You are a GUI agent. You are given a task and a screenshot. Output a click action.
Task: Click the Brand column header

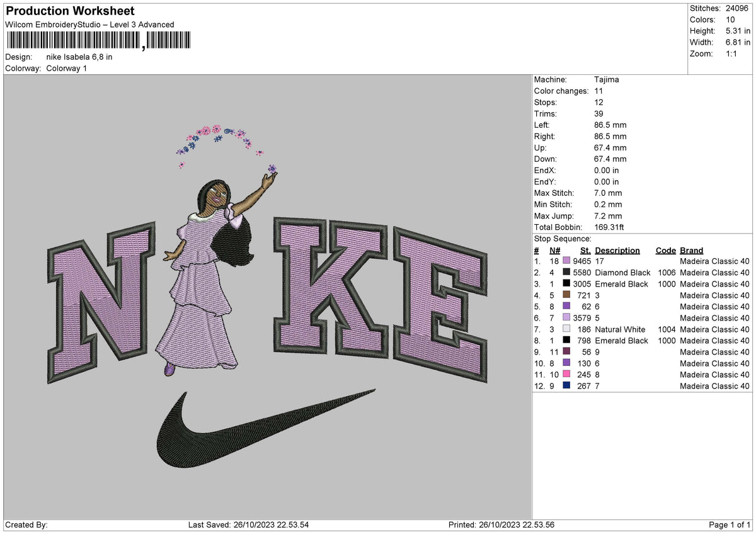click(692, 251)
